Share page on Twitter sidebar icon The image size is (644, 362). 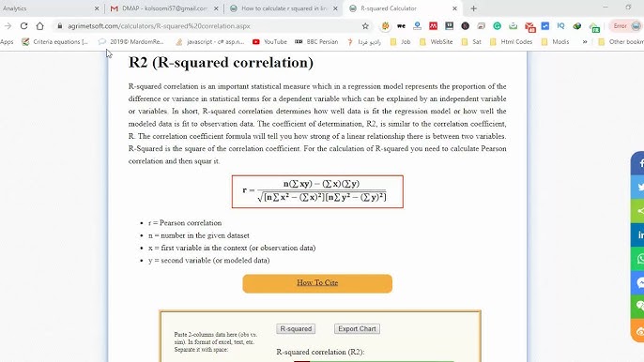(637, 187)
